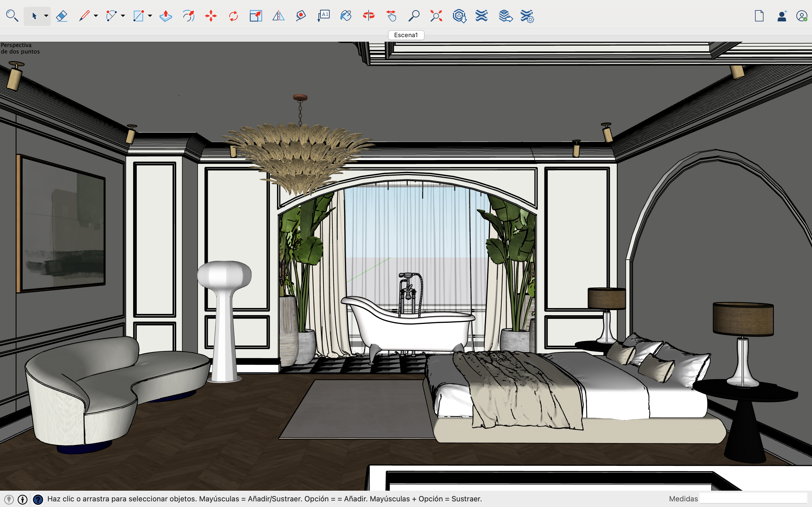Select the Eraser tool

62,16
